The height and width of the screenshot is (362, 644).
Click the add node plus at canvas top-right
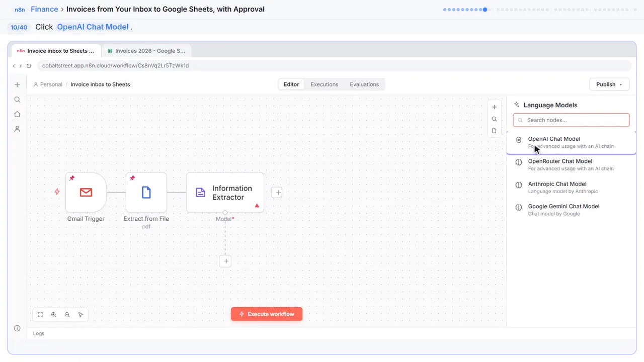pyautogui.click(x=494, y=107)
